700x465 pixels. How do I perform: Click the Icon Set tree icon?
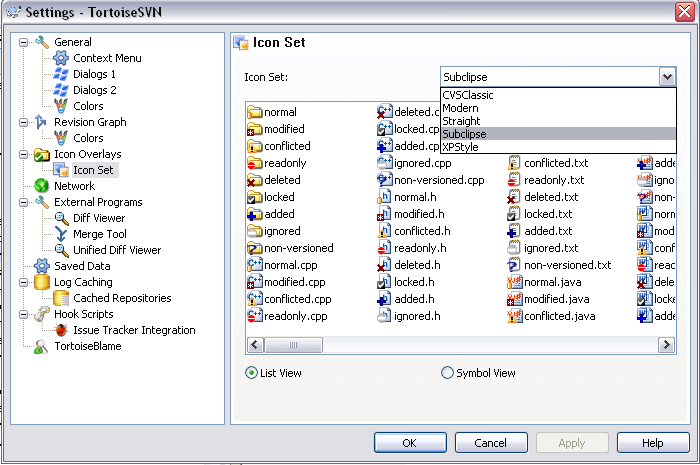click(x=61, y=170)
